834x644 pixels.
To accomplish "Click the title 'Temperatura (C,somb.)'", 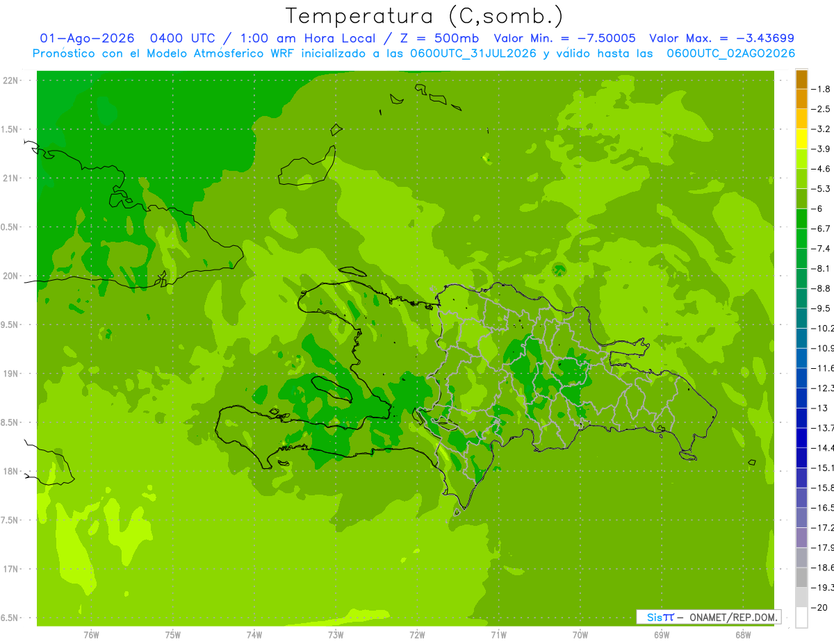I will click(424, 16).
